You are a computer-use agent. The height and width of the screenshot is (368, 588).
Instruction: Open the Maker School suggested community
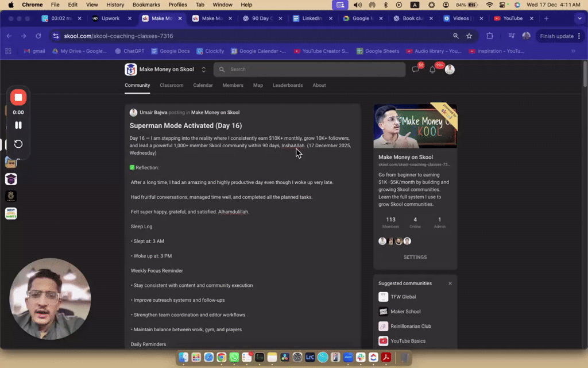(405, 311)
